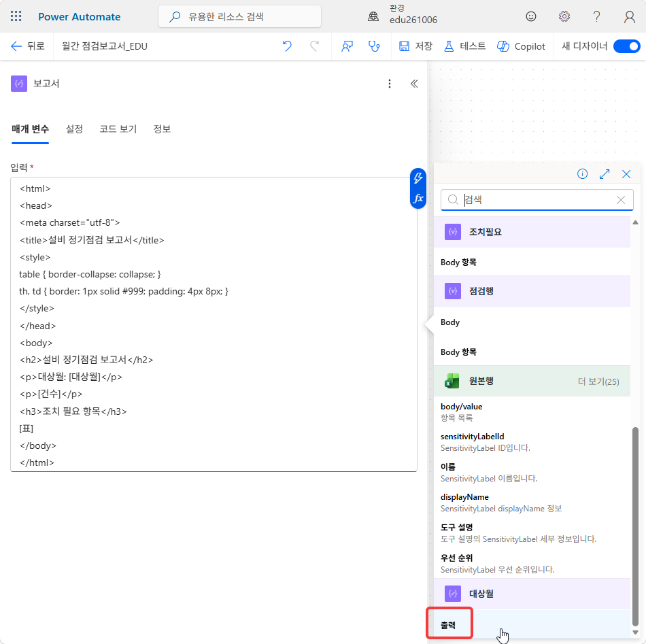The height and width of the screenshot is (644, 646).
Task: Click the fx expression icon
Action: 418,198
